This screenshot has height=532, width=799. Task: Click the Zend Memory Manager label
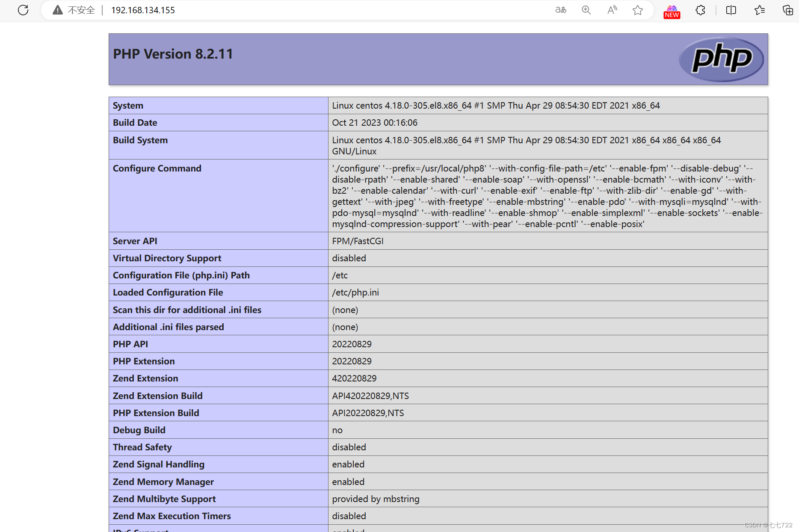pyautogui.click(x=163, y=482)
